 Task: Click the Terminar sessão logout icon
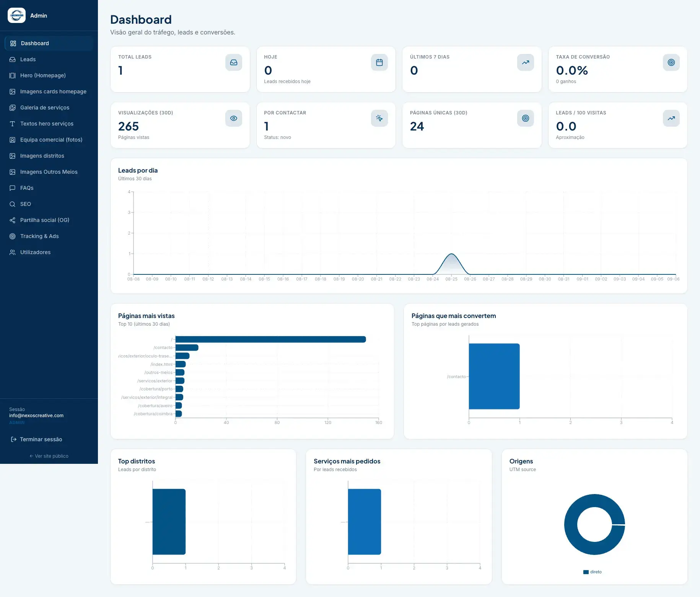pyautogui.click(x=14, y=439)
